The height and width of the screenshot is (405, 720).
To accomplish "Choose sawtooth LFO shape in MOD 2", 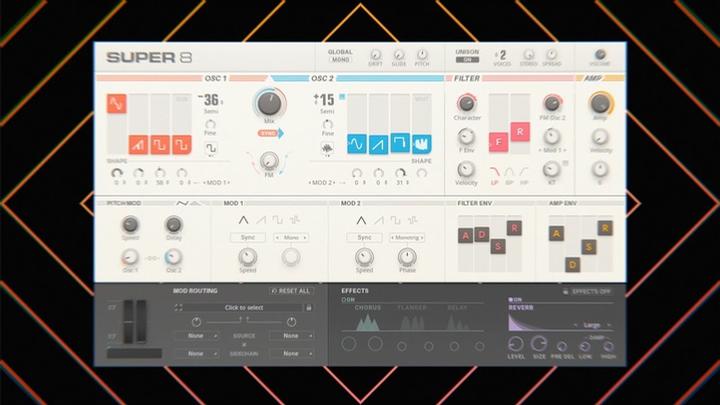I will pyautogui.click(x=378, y=220).
